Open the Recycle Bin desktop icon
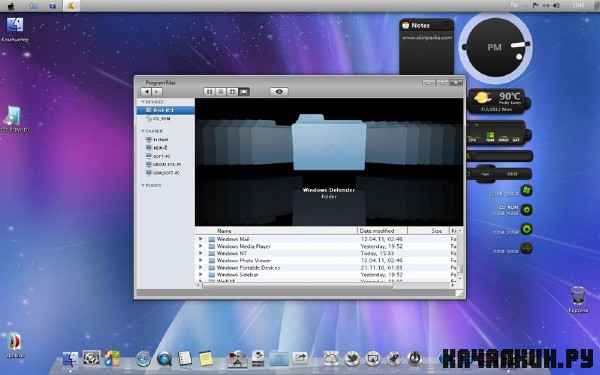600x375 pixels. [x=578, y=299]
